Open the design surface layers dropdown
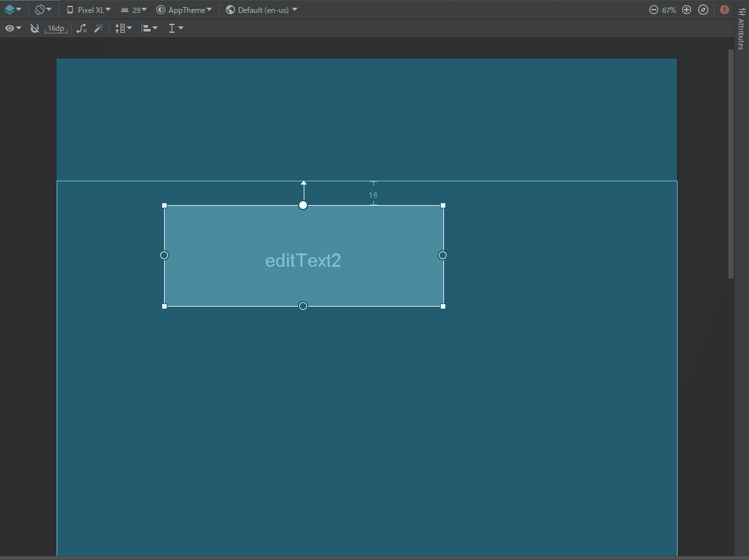 [12, 10]
